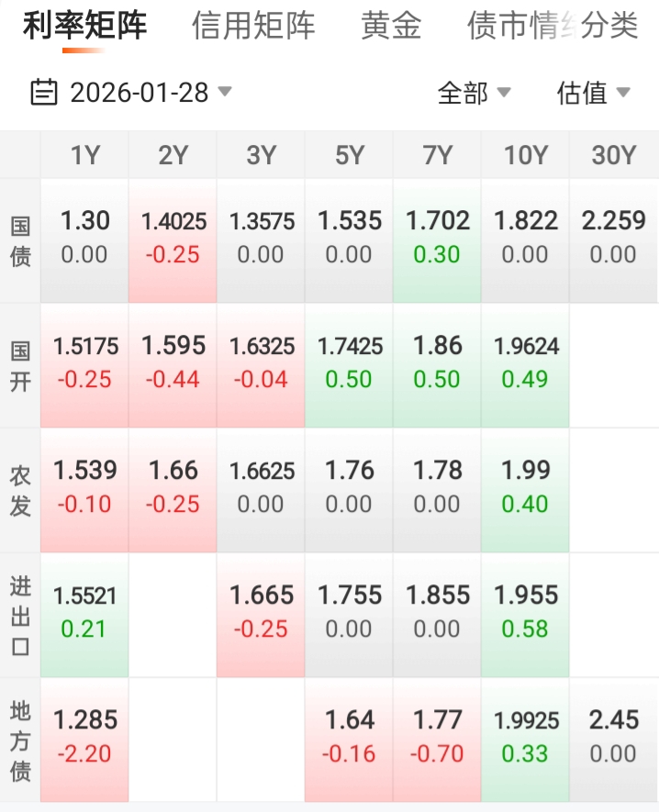This screenshot has width=659, height=812.
Task: Select the 利率矩阵 tab
Action: 84,27
